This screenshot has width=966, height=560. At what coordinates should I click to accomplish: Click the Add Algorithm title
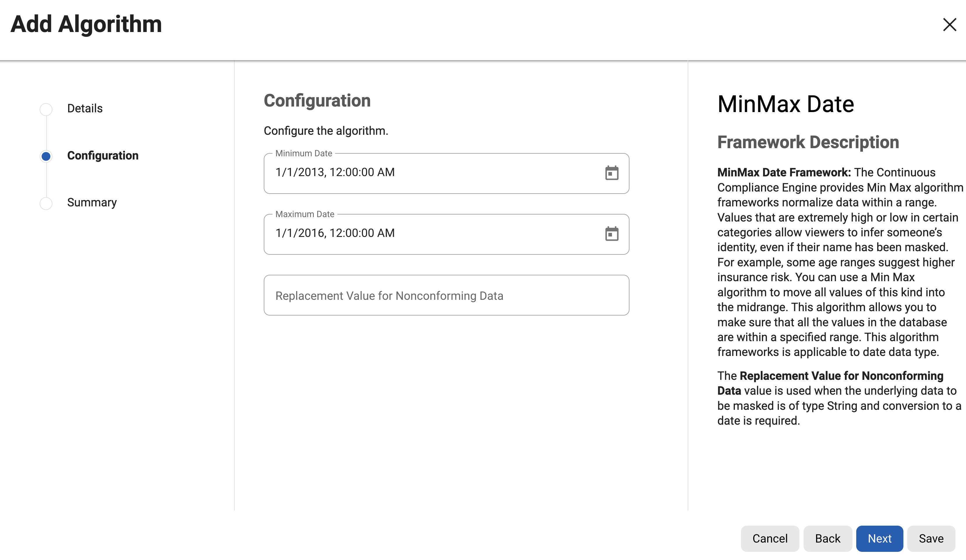click(x=86, y=24)
